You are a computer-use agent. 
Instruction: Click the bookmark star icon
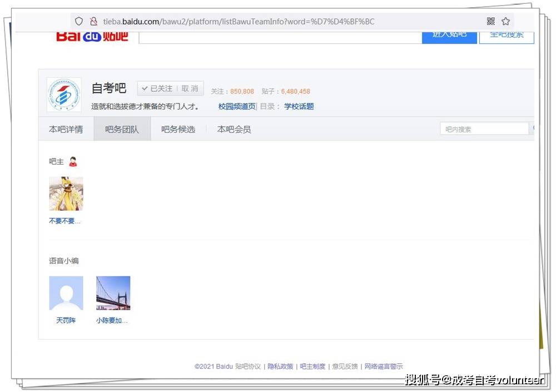point(505,21)
